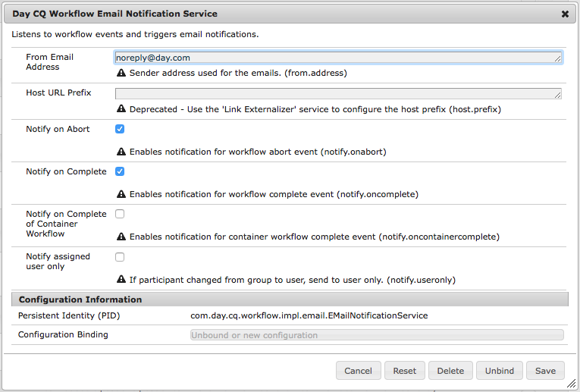The image size is (580, 392).
Task: Close the Email Notification Service dialog
Action: click(565, 14)
